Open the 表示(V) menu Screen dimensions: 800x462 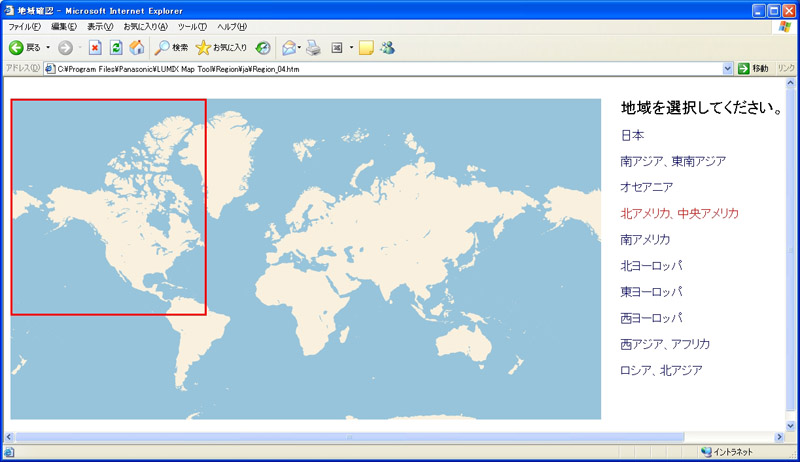point(99,27)
